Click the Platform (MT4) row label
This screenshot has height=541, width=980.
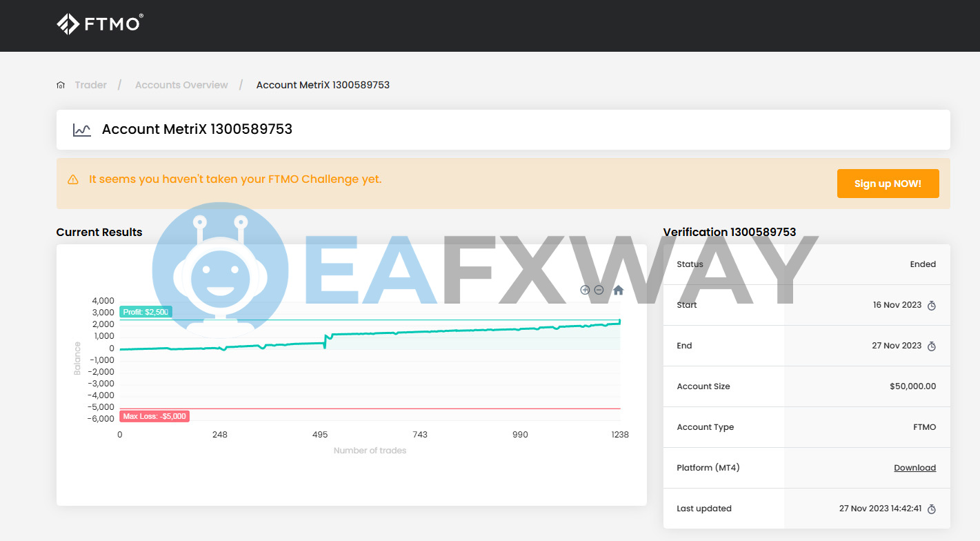tap(708, 468)
